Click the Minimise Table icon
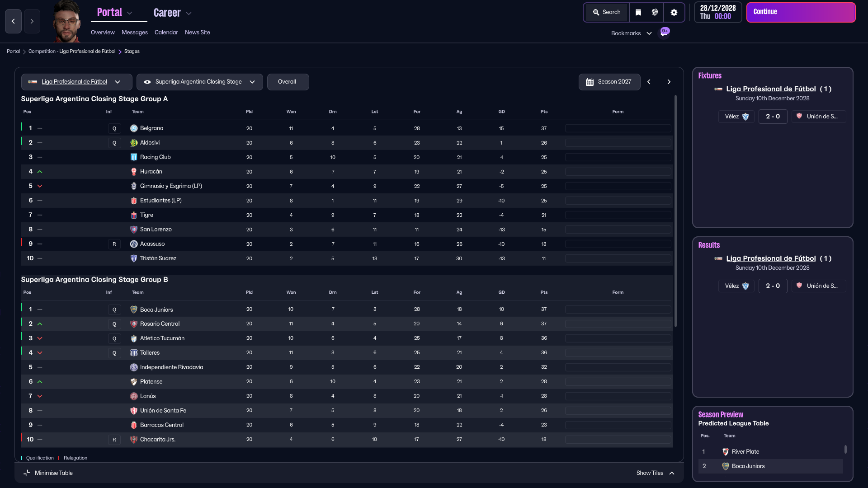The height and width of the screenshot is (488, 868). [x=27, y=473]
